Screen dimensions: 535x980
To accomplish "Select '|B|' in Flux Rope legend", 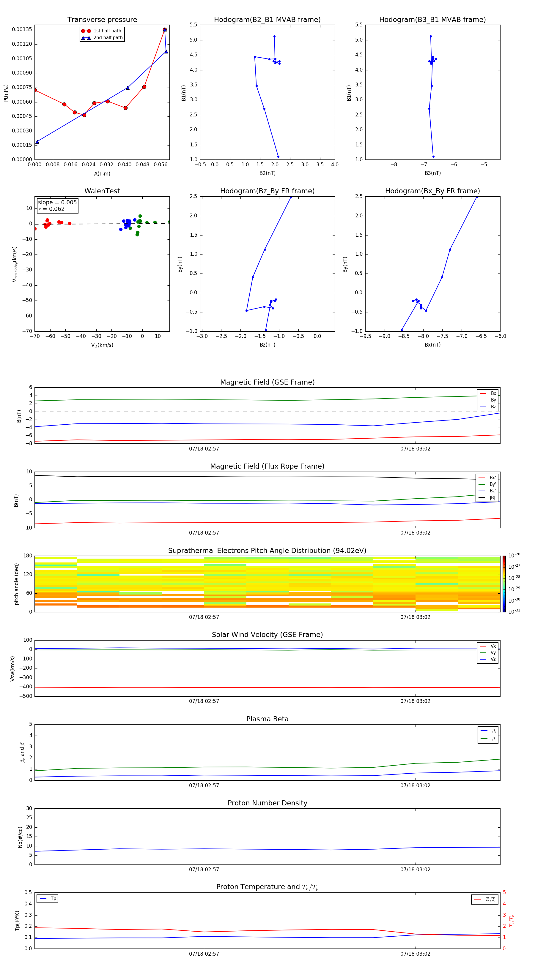I will click(487, 498).
